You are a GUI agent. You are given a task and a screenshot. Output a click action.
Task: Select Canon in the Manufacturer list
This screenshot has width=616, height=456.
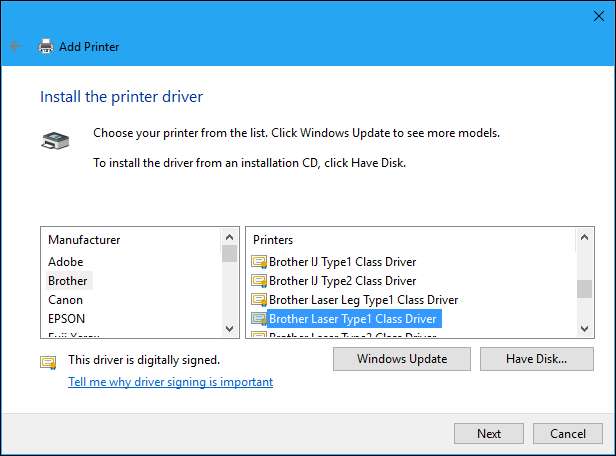(x=65, y=300)
